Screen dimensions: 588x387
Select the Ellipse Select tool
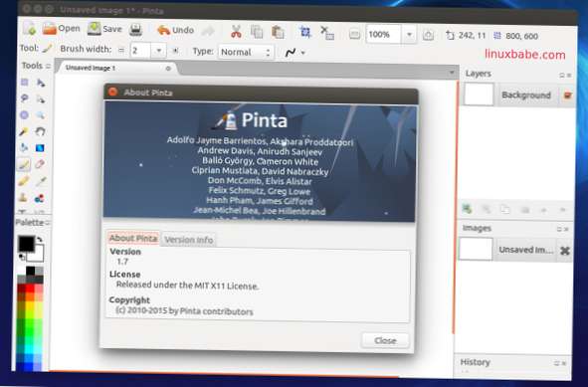(x=24, y=114)
